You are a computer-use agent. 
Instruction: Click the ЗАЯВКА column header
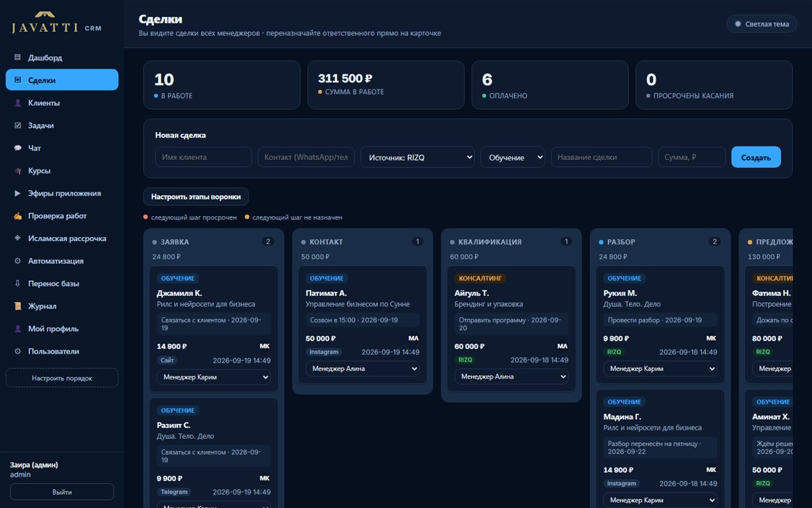(175, 242)
